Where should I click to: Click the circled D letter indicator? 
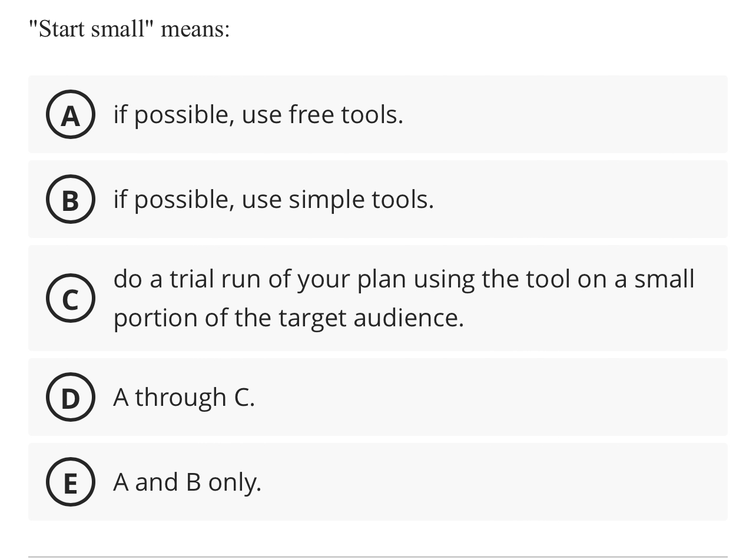coord(70,397)
